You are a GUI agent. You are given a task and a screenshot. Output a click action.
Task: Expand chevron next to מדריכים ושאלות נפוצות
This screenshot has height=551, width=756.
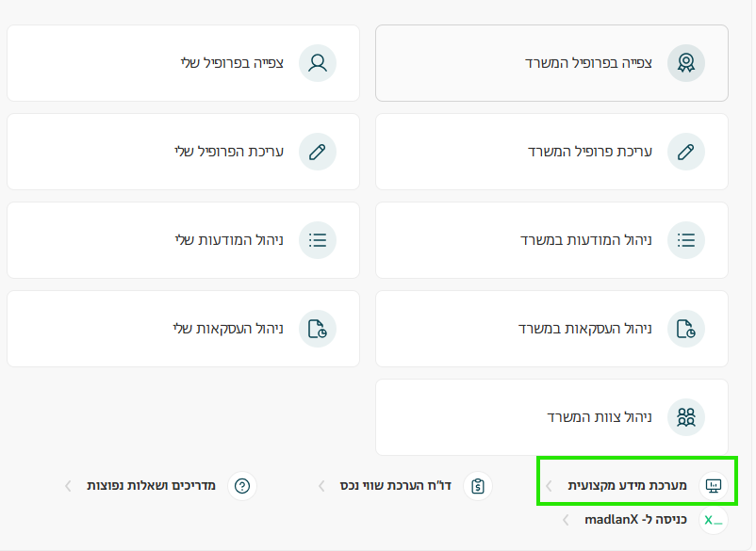68,486
